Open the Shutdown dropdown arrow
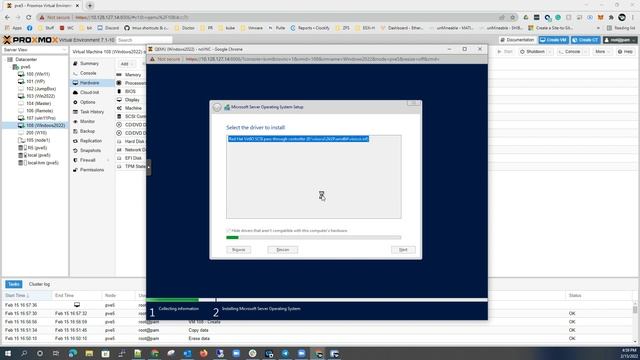This screenshot has height=360, width=640. pos(550,52)
